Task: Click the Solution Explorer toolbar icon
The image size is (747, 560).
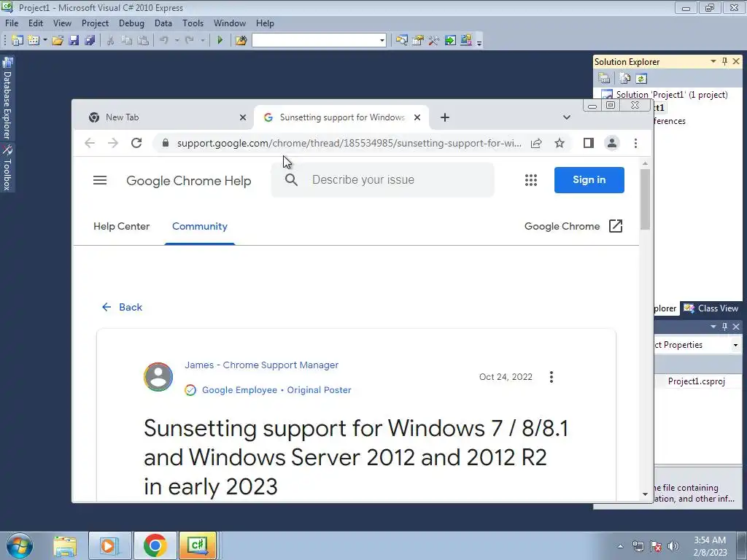Action: click(402, 41)
